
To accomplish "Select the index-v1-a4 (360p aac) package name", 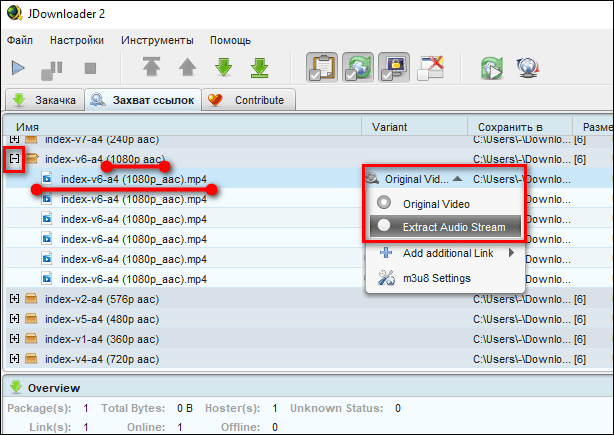I will [x=102, y=339].
